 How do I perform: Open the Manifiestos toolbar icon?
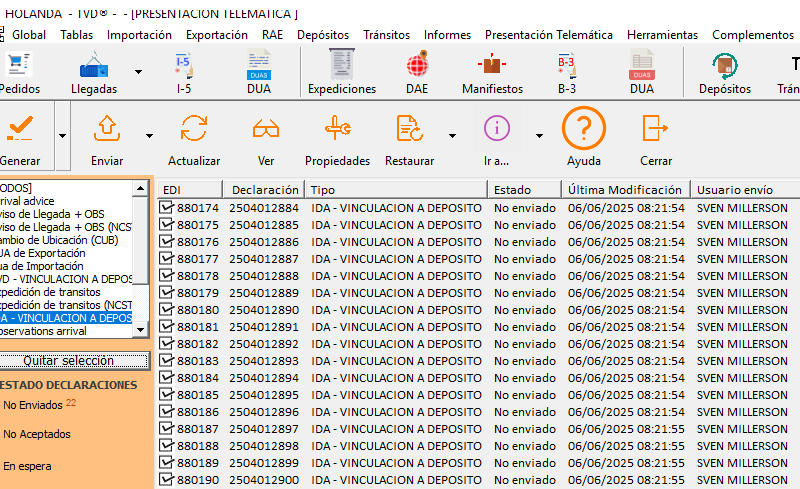[492, 66]
